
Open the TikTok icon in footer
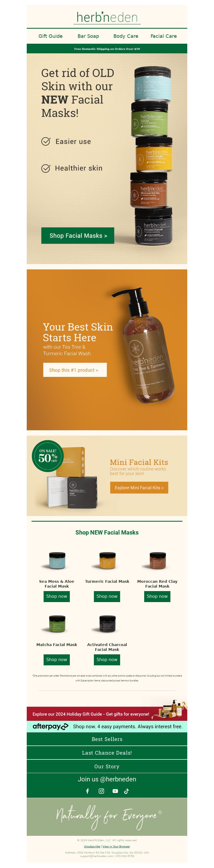tap(127, 791)
